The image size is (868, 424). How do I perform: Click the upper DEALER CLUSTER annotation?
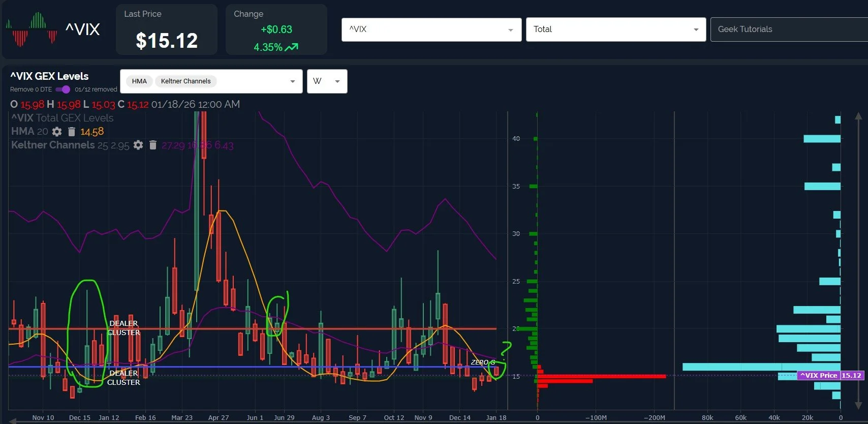coord(123,328)
